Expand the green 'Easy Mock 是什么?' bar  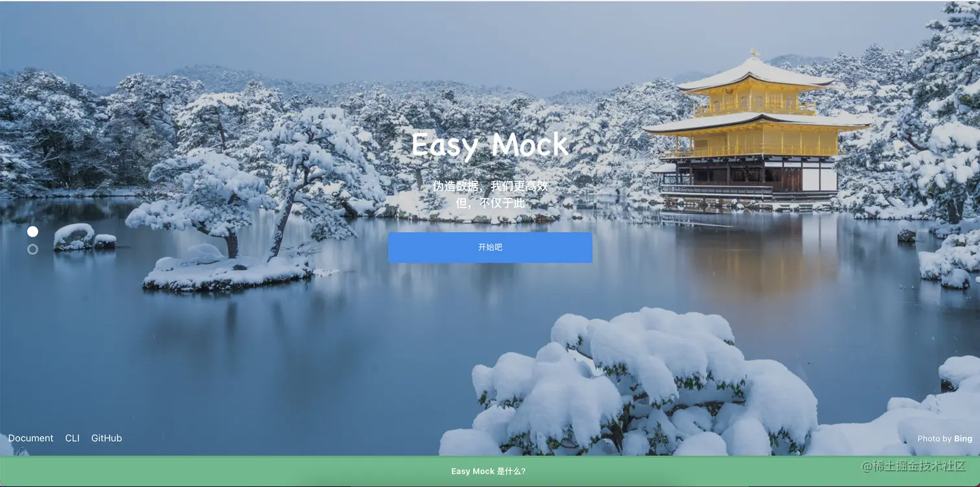click(x=490, y=471)
